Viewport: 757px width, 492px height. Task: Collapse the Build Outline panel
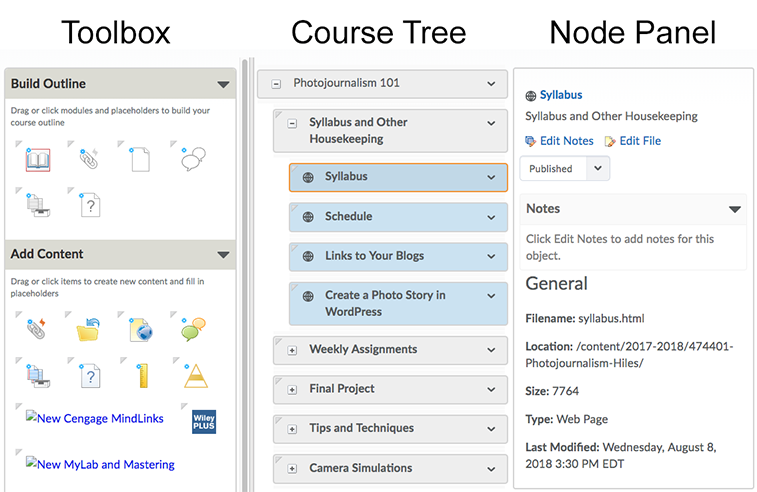(223, 84)
